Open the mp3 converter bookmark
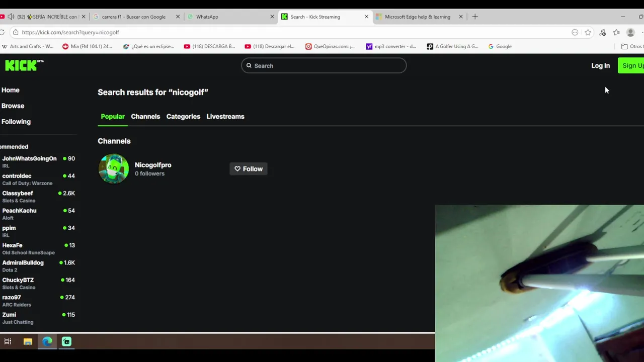The image size is (644, 362). coord(391,46)
